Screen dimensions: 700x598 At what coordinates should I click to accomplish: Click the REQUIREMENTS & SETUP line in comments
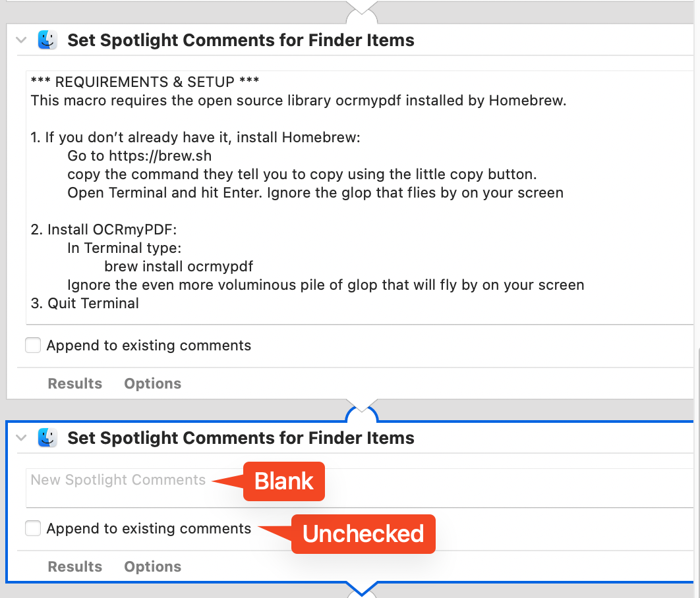coord(145,82)
